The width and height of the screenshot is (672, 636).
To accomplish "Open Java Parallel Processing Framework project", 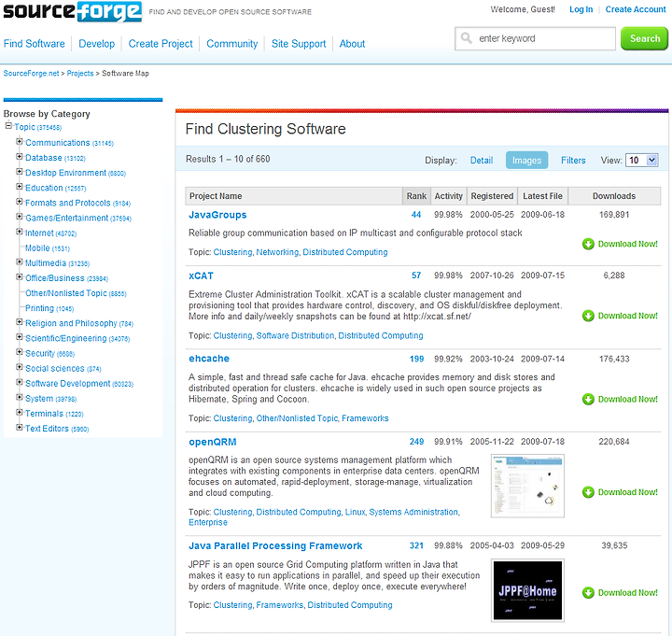I will click(275, 546).
